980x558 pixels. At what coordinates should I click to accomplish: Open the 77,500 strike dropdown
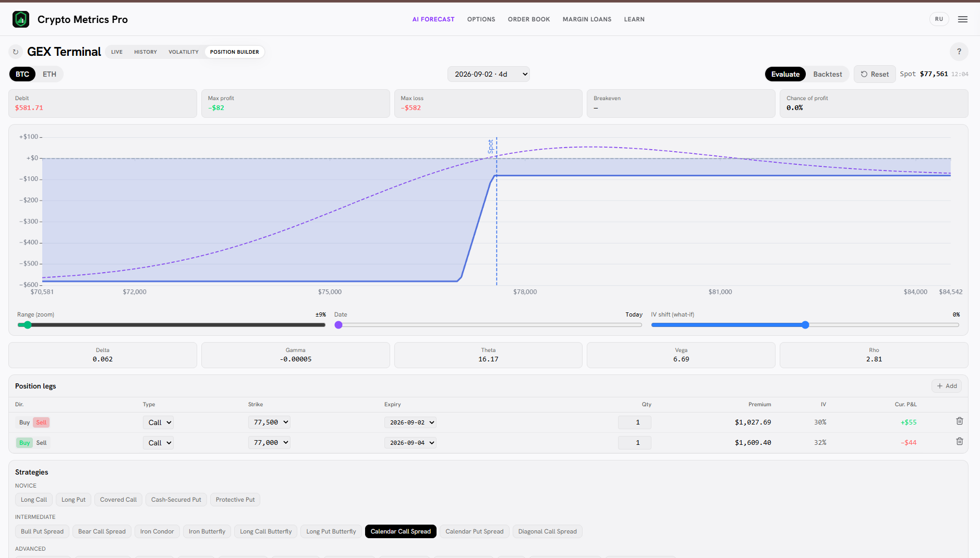(x=269, y=422)
